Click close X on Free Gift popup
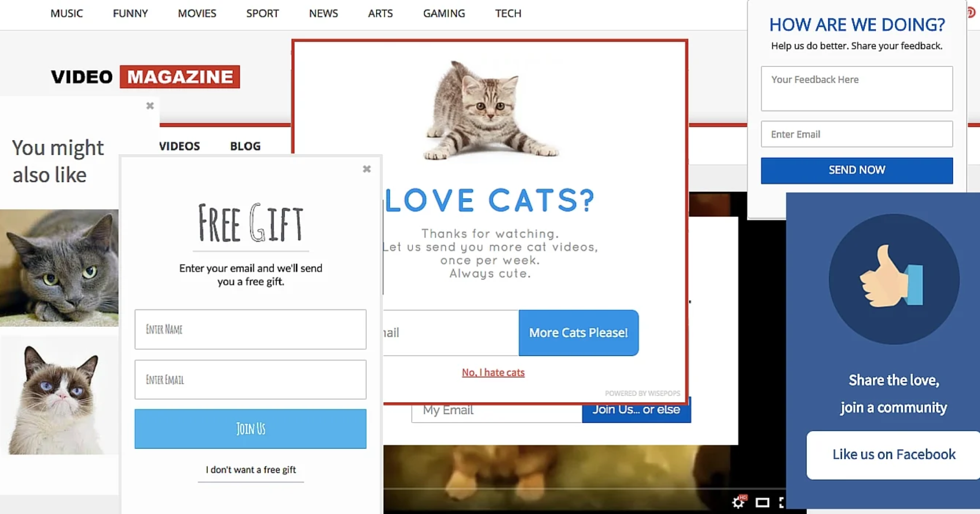This screenshot has height=514, width=980. [x=366, y=169]
